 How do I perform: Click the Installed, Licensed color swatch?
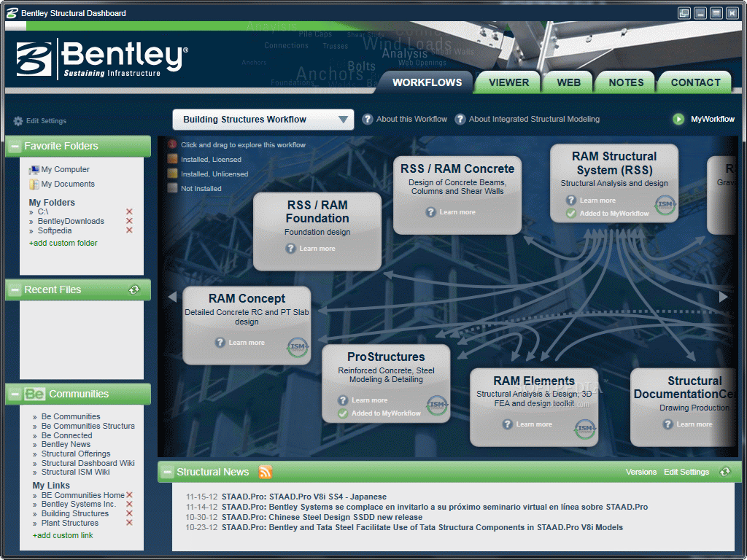point(172,159)
